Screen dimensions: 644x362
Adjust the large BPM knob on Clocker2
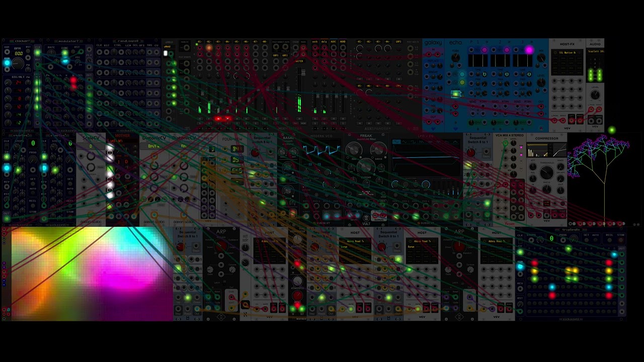pyautogui.click(x=18, y=63)
